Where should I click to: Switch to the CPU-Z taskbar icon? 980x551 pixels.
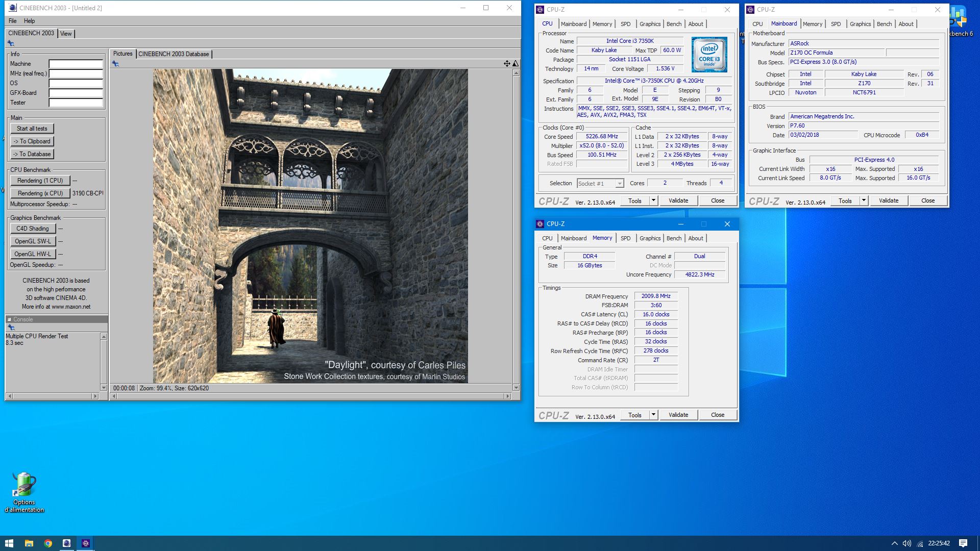[x=85, y=543]
